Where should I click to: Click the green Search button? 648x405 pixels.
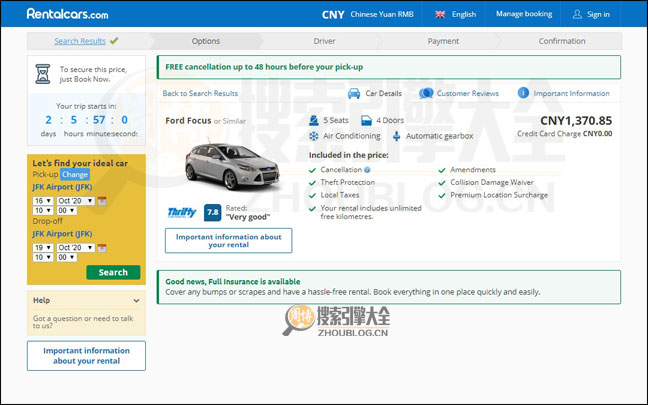pos(113,272)
